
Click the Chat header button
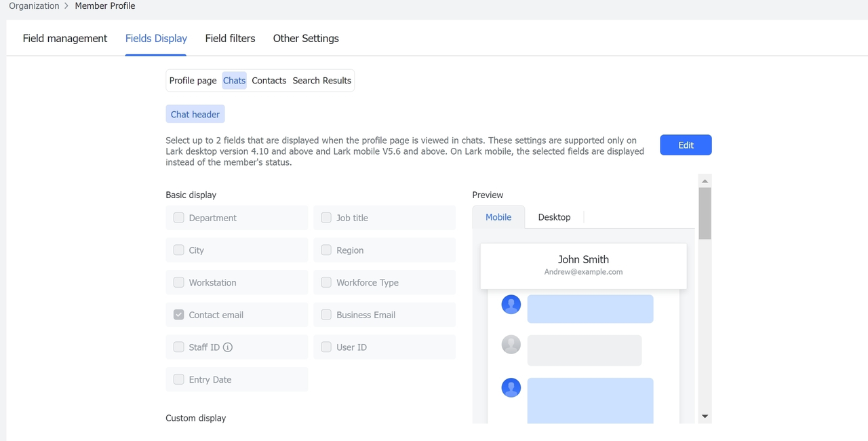tap(195, 115)
